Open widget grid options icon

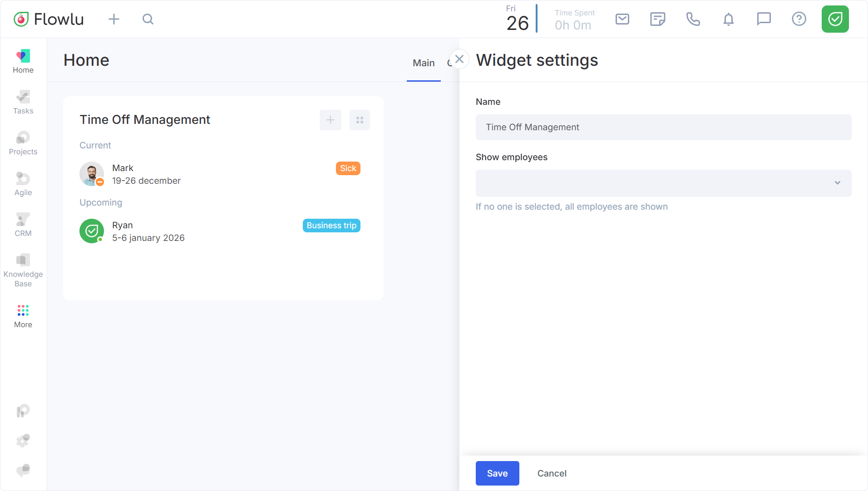tap(360, 120)
